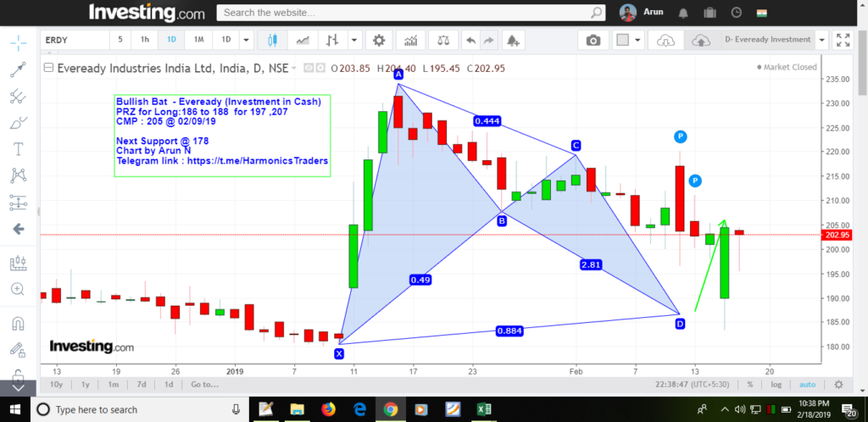
Task: Open the portfolio briefcase icon
Action: click(x=709, y=12)
